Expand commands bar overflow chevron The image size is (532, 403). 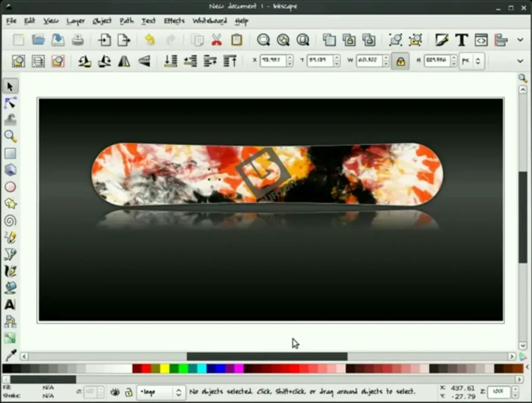(x=520, y=40)
